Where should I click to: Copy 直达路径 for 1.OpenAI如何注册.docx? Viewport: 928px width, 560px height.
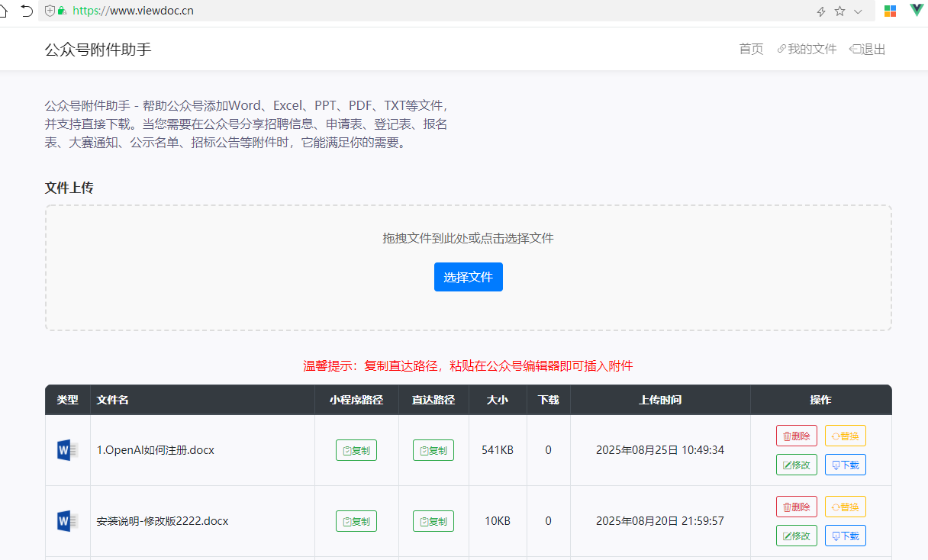(433, 450)
